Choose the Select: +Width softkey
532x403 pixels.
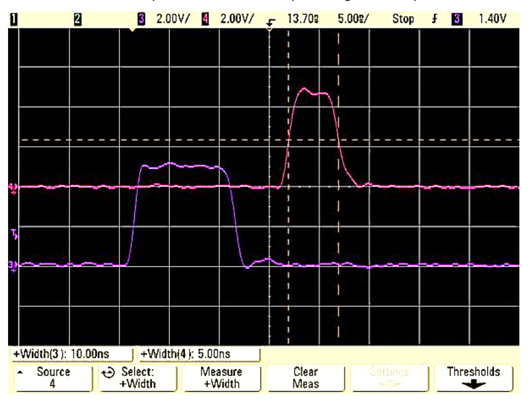pos(138,378)
